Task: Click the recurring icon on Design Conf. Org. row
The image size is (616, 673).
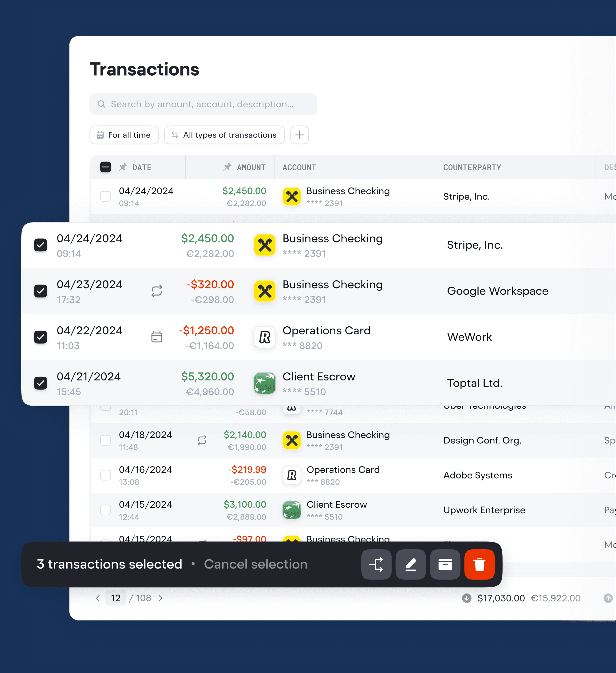Action: point(202,440)
